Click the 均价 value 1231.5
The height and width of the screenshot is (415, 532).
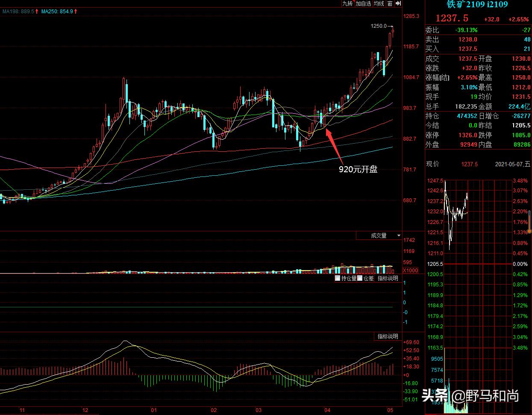[x=521, y=97]
